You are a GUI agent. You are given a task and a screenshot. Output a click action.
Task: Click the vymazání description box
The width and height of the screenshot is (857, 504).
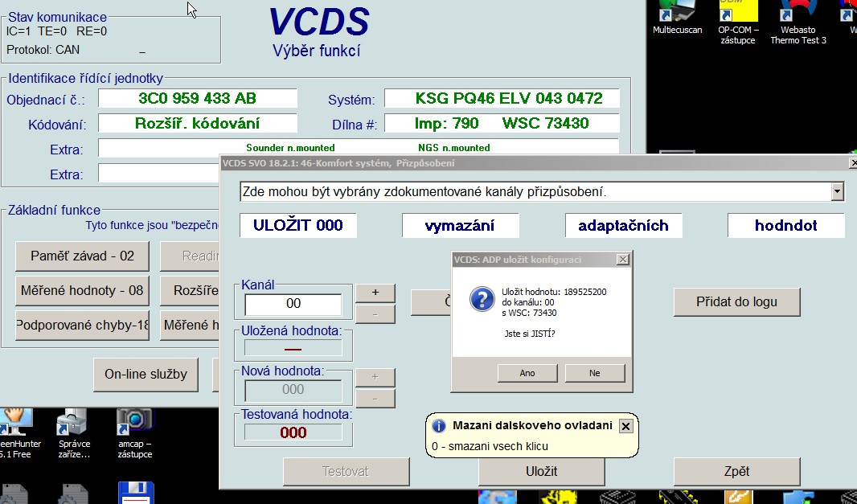tap(460, 225)
